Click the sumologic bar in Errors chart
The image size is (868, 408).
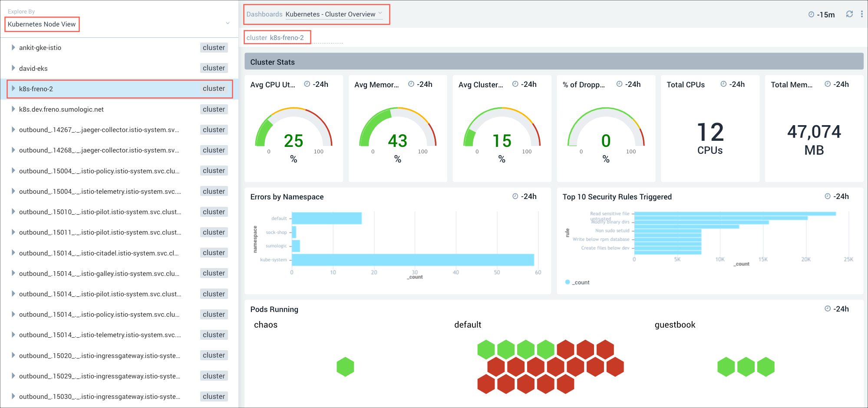click(296, 246)
